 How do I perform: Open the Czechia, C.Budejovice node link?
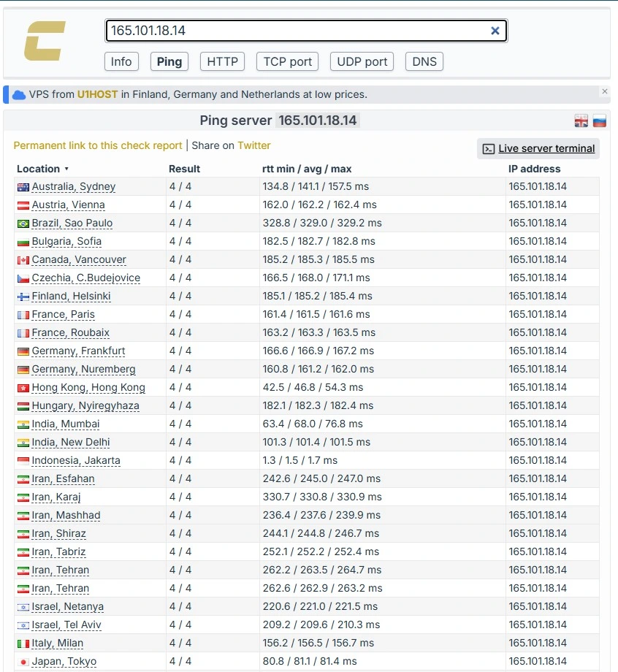[x=85, y=278]
